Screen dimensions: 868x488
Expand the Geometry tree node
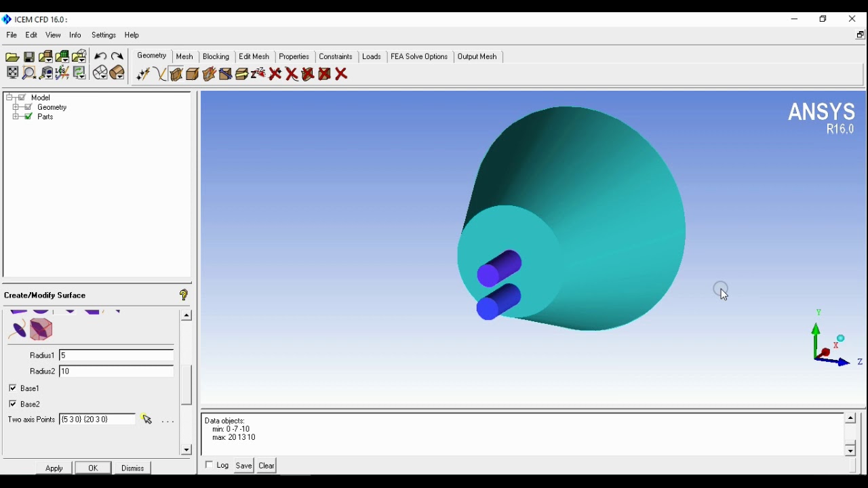(x=16, y=107)
